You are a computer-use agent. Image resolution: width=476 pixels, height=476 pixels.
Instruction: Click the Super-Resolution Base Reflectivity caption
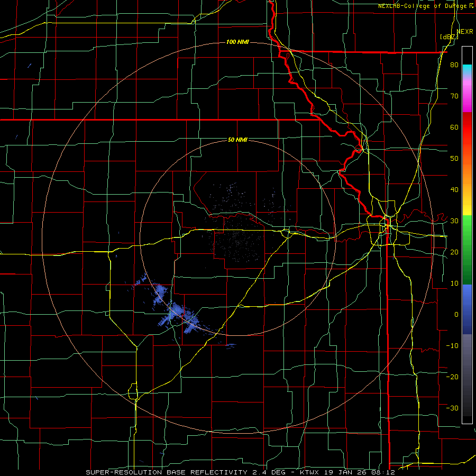pyautogui.click(x=240, y=472)
